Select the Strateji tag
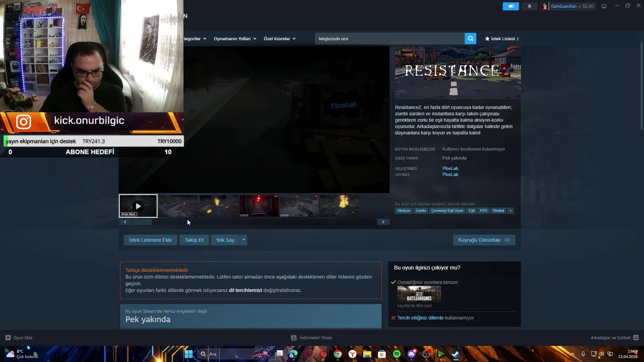This screenshot has width=644, height=362. pyautogui.click(x=498, y=211)
